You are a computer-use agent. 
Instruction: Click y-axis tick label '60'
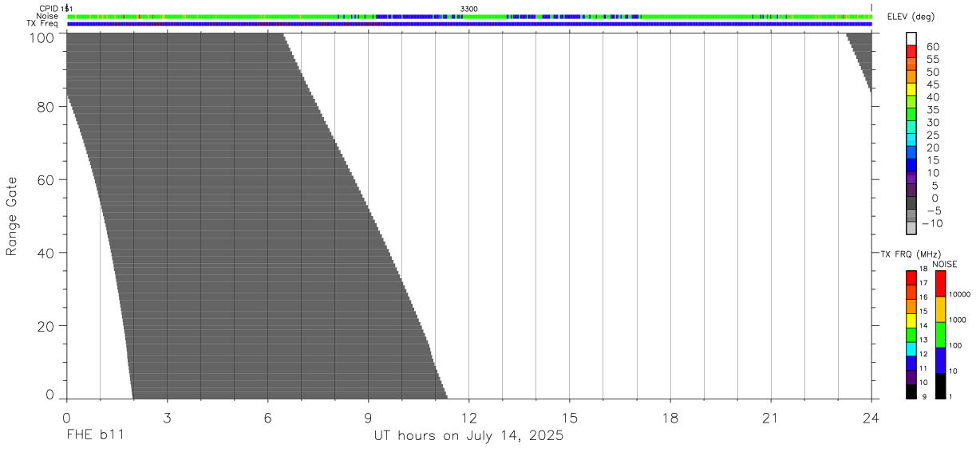pyautogui.click(x=46, y=180)
